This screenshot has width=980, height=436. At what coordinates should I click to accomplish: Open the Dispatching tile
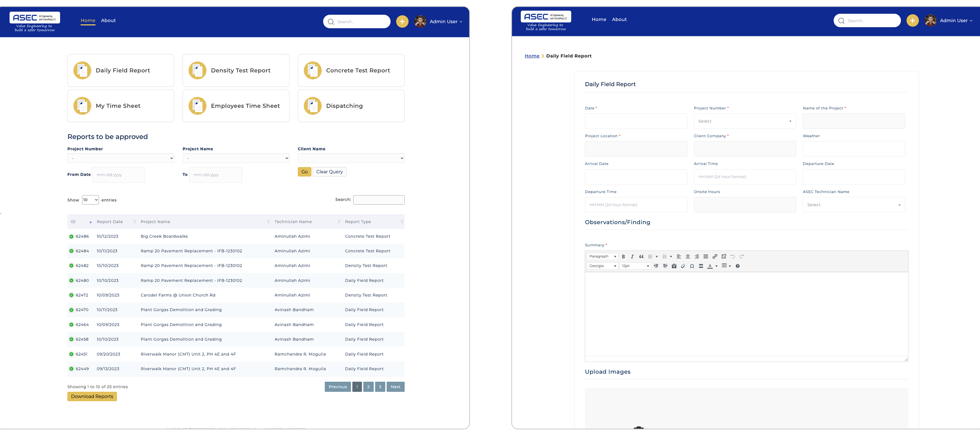[351, 106]
